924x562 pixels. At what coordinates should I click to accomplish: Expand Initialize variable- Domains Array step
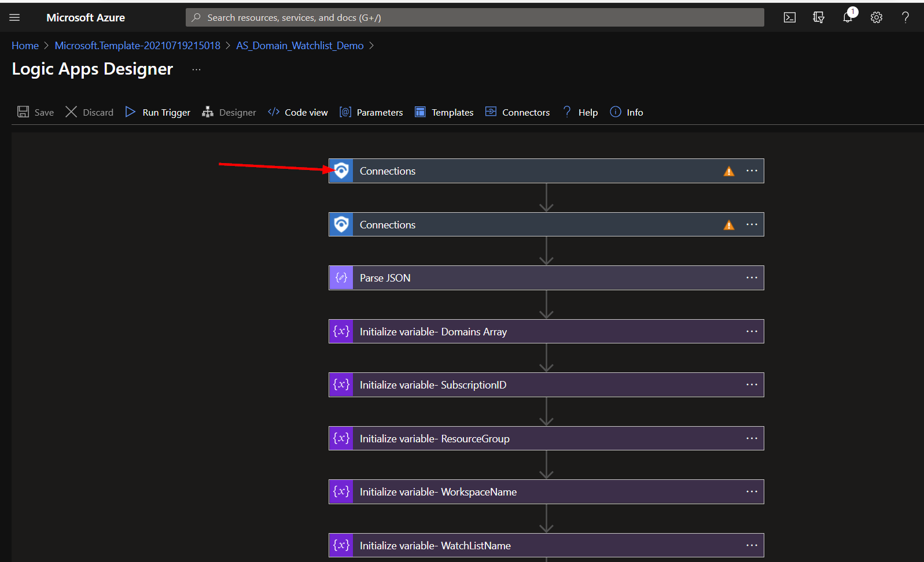(546, 331)
